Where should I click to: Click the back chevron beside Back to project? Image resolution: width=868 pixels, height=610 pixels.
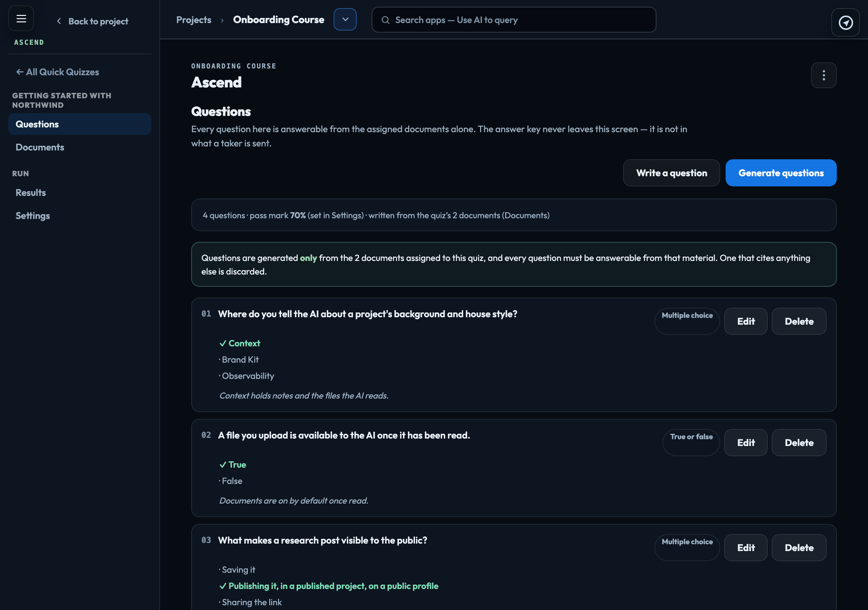pos(59,21)
